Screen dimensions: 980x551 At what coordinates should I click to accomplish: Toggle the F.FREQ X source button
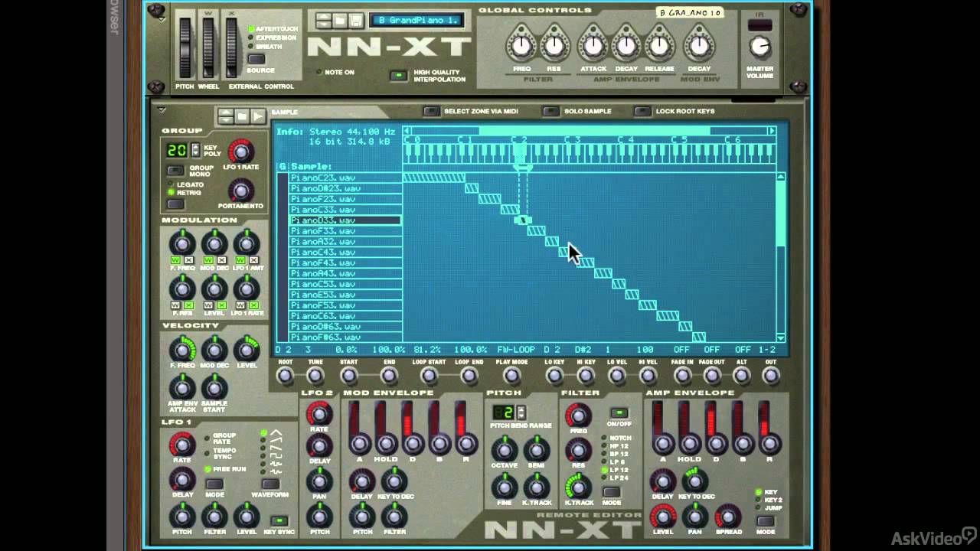coord(188,261)
